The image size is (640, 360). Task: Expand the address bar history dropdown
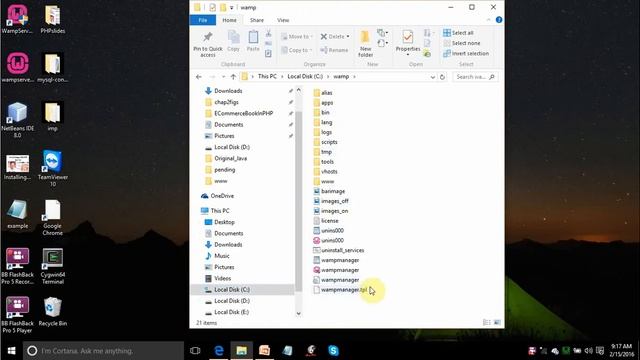pos(433,77)
